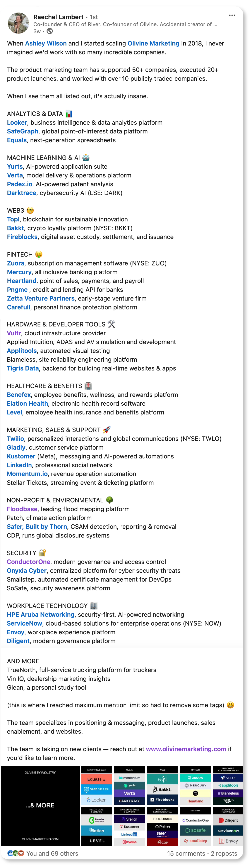The image size is (250, 868).
Task: Open the Darktrace company link
Action: [x=22, y=193]
